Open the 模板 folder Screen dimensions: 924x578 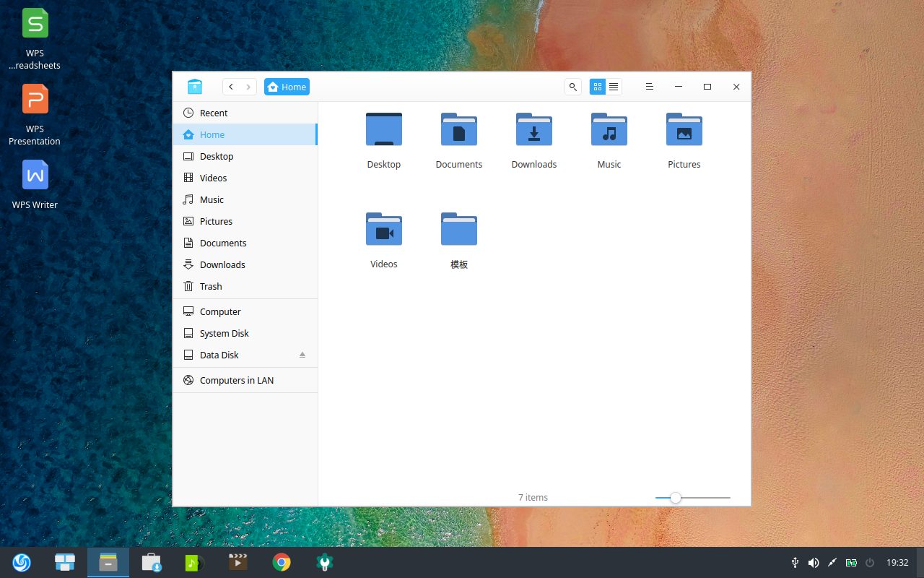(458, 229)
